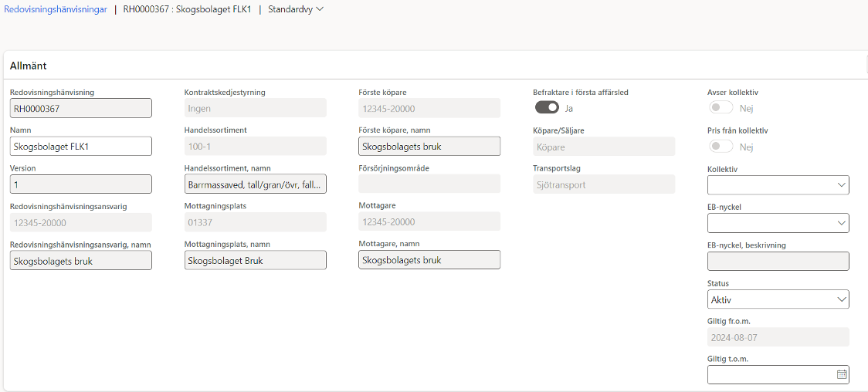Toggle the Avser kollektiv switch
This screenshot has width=868, height=392.
[x=721, y=108]
